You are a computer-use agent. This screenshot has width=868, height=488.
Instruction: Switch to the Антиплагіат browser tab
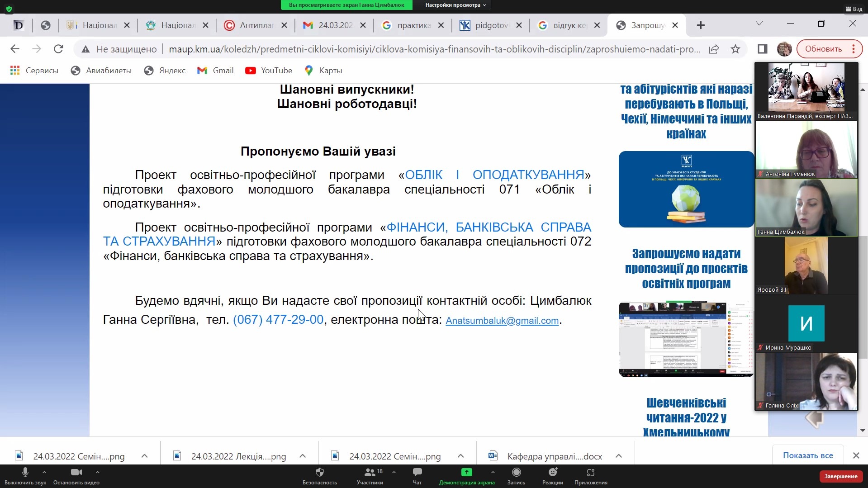point(256,25)
